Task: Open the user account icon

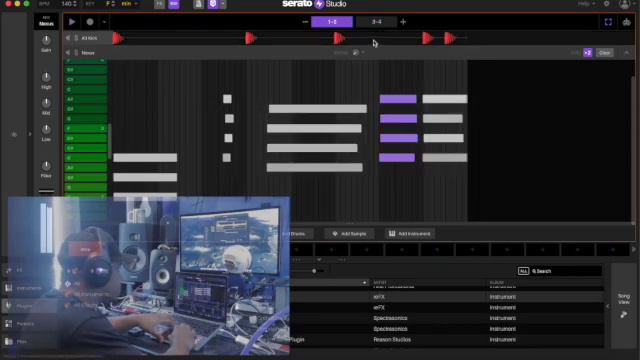Action: point(624,4)
